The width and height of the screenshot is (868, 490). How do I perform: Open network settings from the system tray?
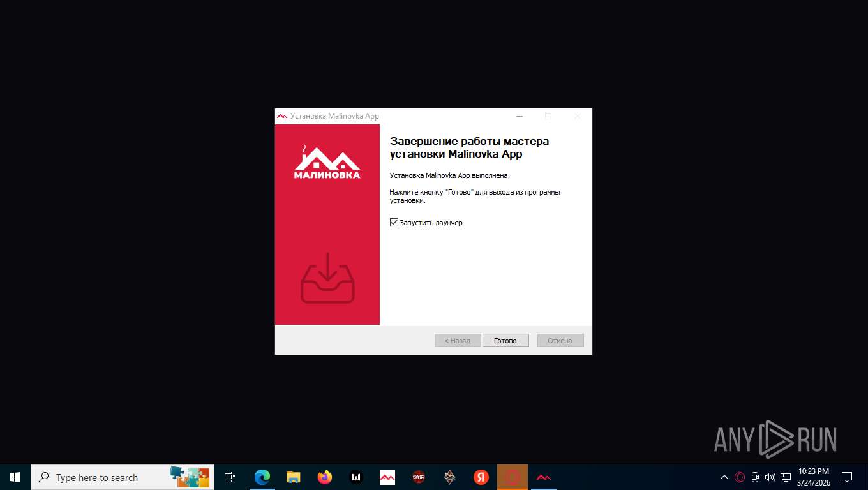786,477
